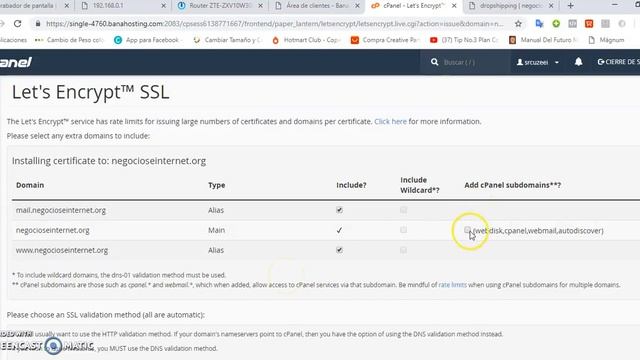Click the browser address bar URL
Screen dimensions: 640x360
[274, 24]
